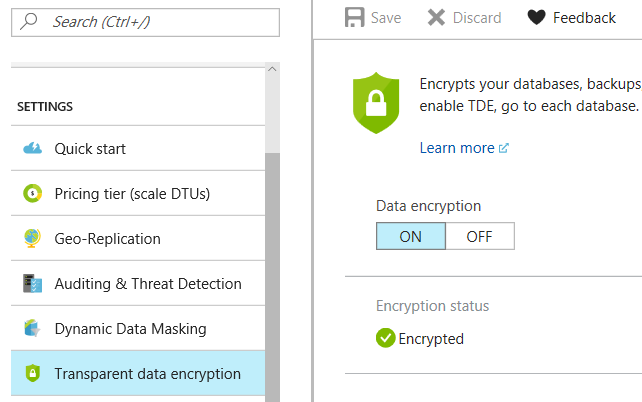Click the Pricing tier circular icon
Image resolution: width=642 pixels, height=402 pixels.
click(x=32, y=194)
